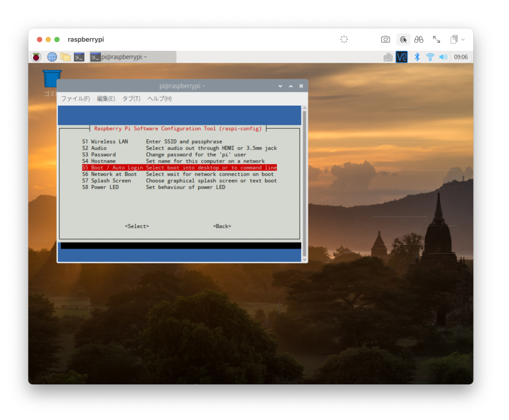Open the clipboard menu dropdown
This screenshot has height=420, width=509.
point(457,39)
